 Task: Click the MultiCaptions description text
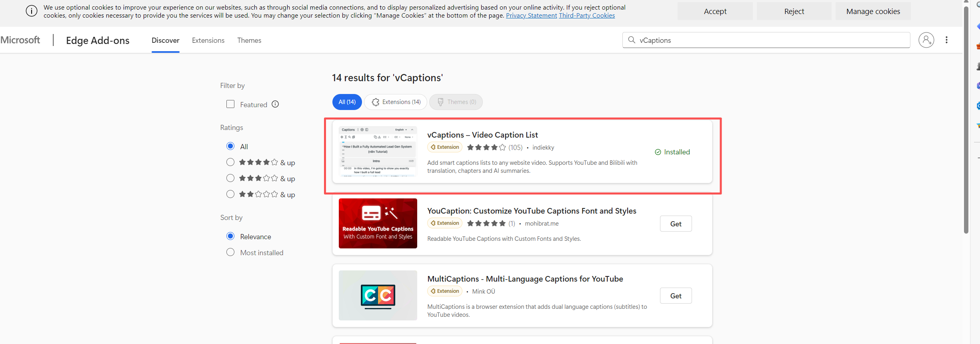pyautogui.click(x=537, y=311)
